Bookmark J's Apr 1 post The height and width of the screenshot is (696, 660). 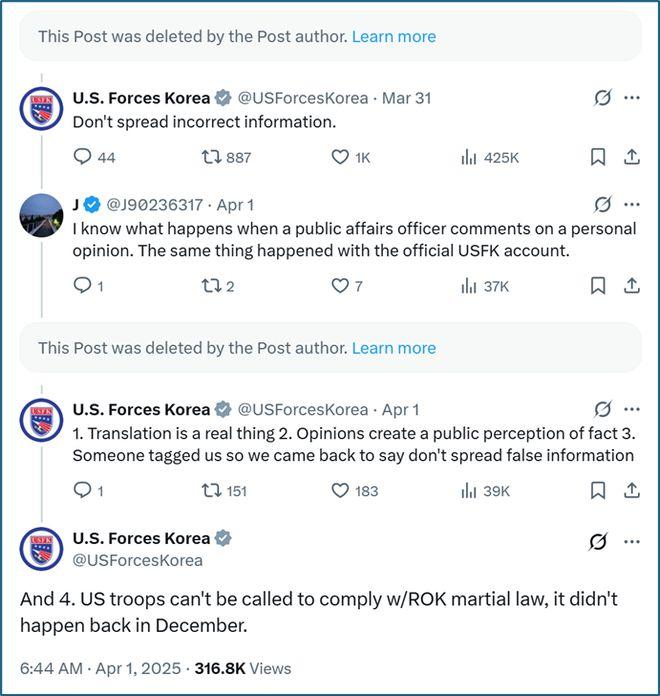point(597,286)
